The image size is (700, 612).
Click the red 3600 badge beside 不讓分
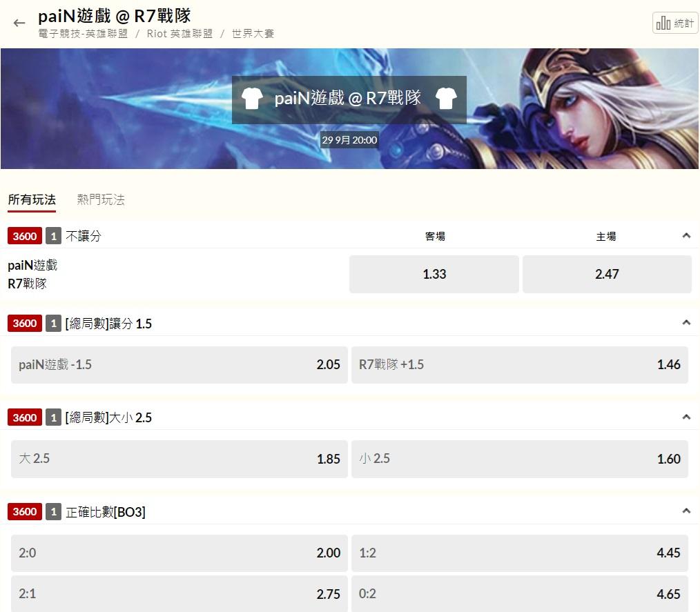tap(25, 236)
